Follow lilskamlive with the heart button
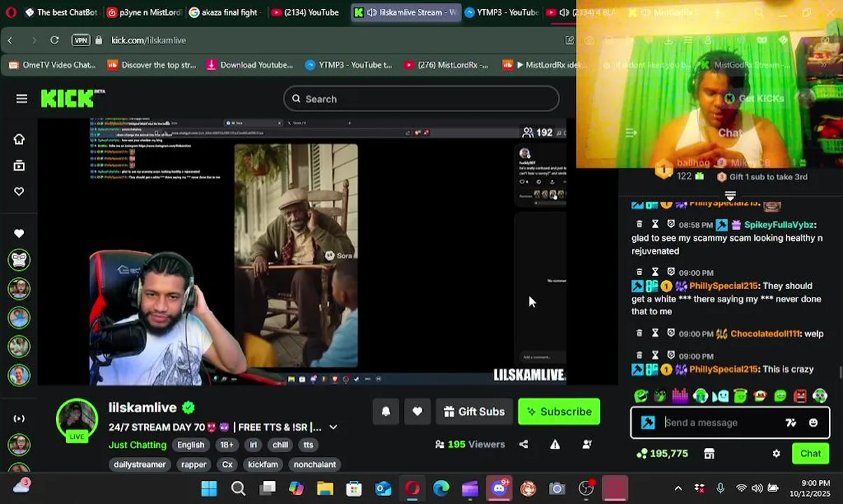Screen dimensions: 843x504 [417, 412]
